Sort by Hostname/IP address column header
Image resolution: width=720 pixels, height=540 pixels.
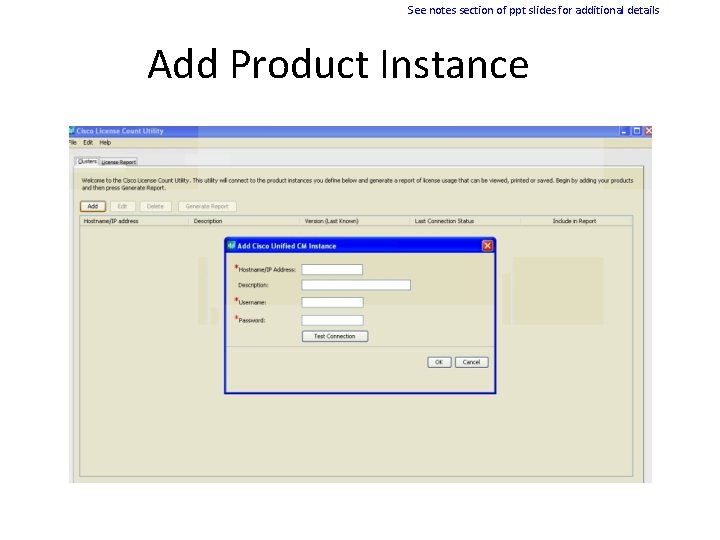(x=134, y=221)
